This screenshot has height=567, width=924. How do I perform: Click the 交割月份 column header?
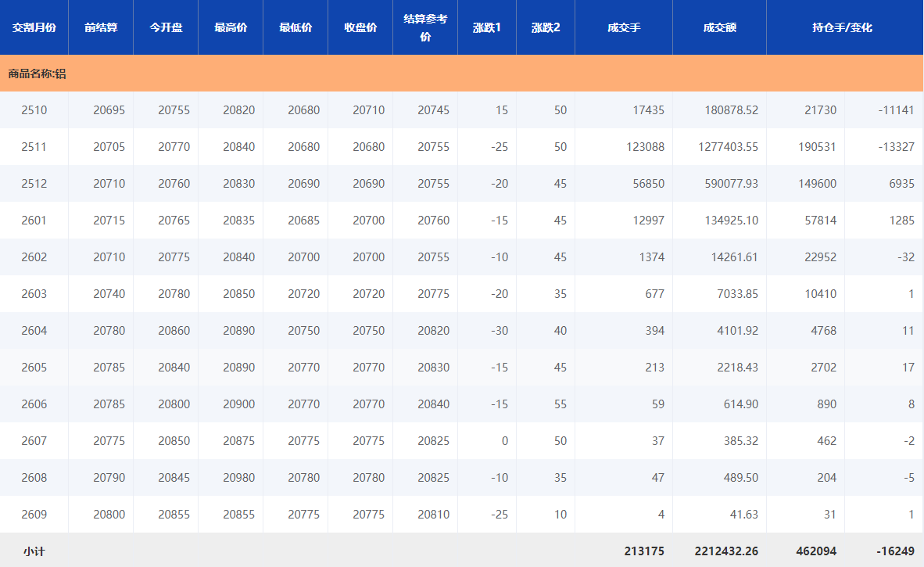click(34, 27)
